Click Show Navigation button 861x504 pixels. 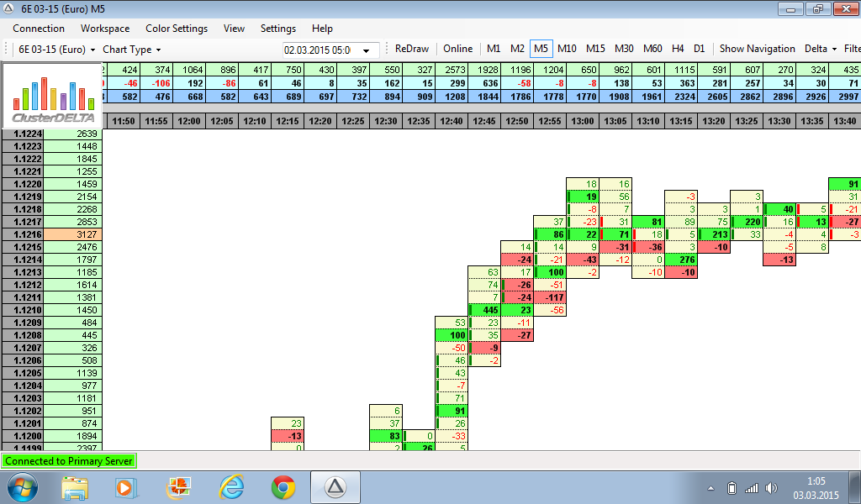(x=758, y=49)
